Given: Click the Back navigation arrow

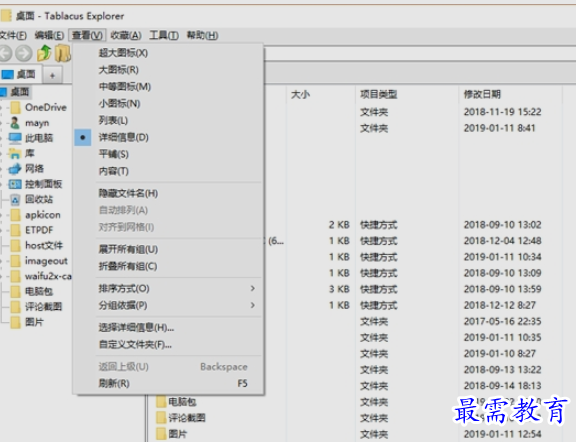Looking at the screenshot, I should pyautogui.click(x=5, y=54).
